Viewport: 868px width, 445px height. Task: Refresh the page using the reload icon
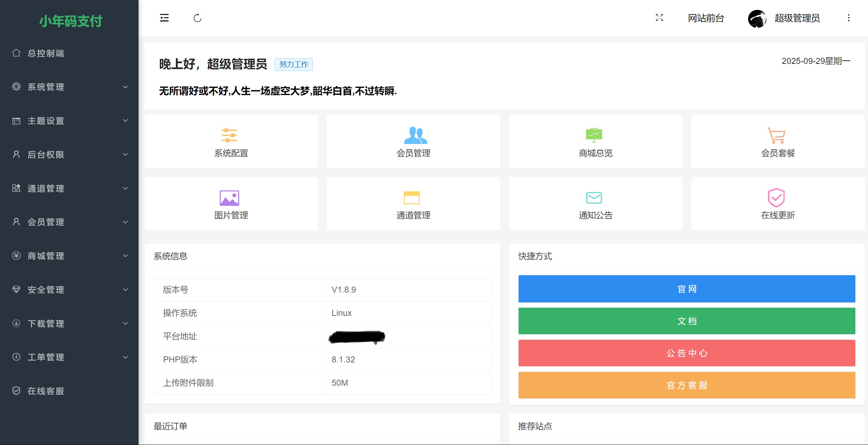[198, 18]
